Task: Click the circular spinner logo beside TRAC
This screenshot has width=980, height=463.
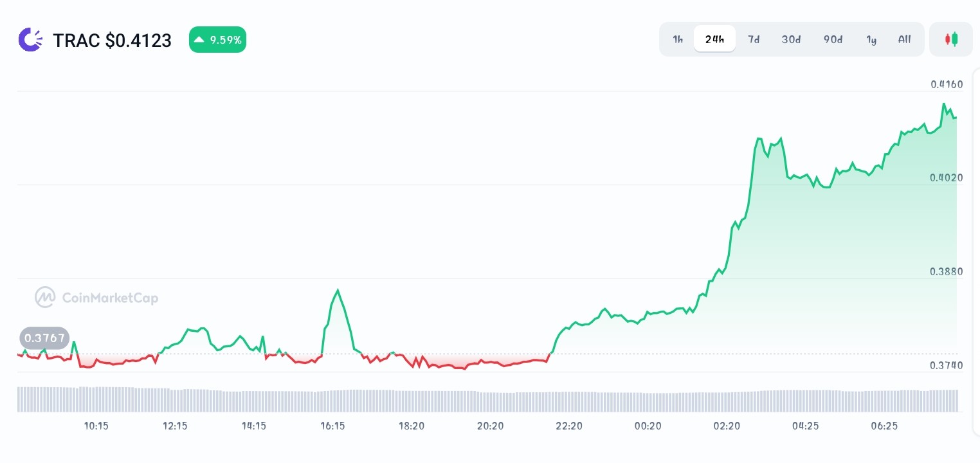Action: pos(30,39)
